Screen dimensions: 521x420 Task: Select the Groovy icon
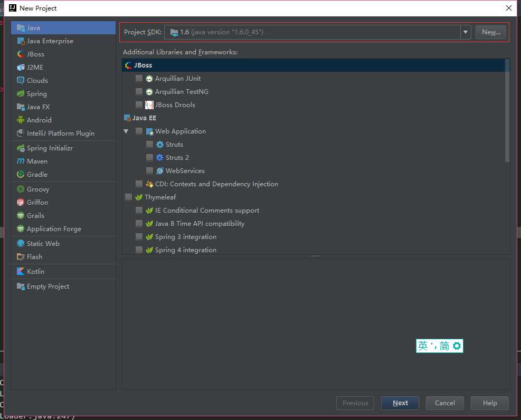[21, 189]
